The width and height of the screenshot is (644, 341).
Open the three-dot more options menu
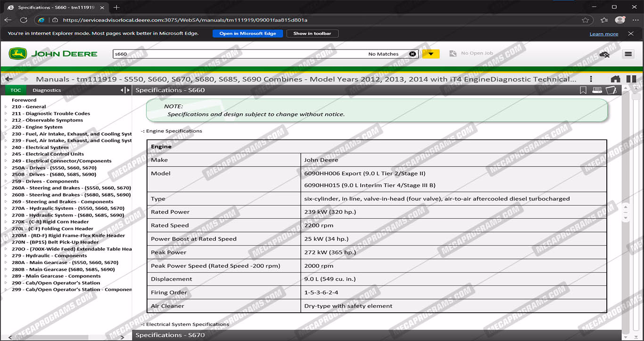point(591,79)
